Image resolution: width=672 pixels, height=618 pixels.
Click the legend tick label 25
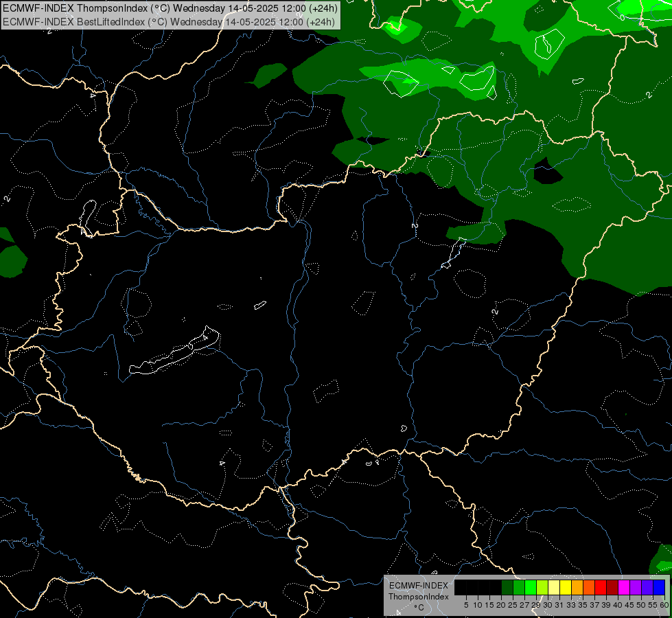513,605
